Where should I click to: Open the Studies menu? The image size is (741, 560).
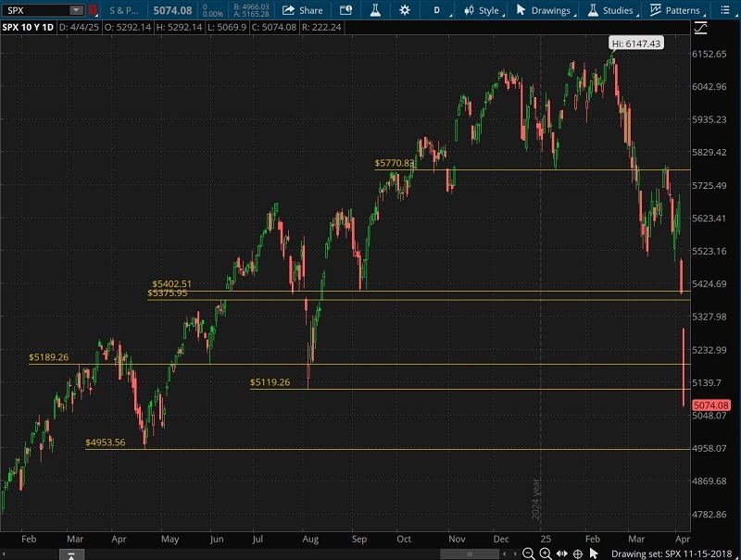tap(610, 10)
